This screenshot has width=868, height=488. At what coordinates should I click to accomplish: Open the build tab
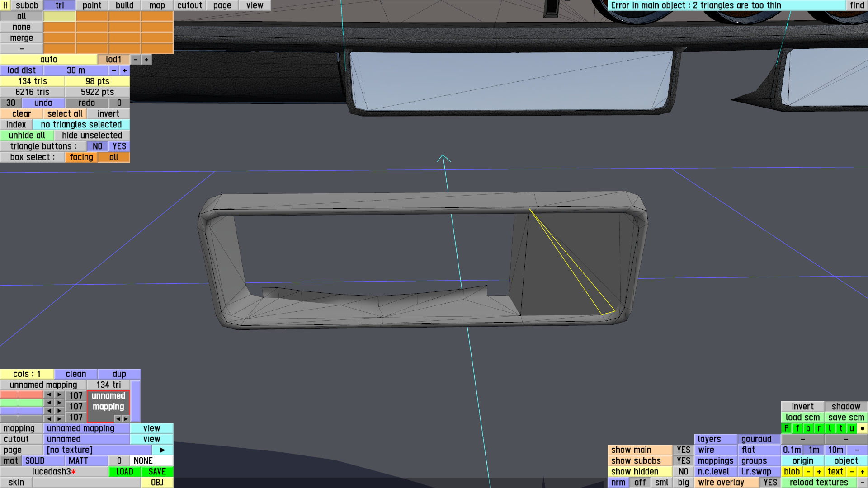coord(124,5)
